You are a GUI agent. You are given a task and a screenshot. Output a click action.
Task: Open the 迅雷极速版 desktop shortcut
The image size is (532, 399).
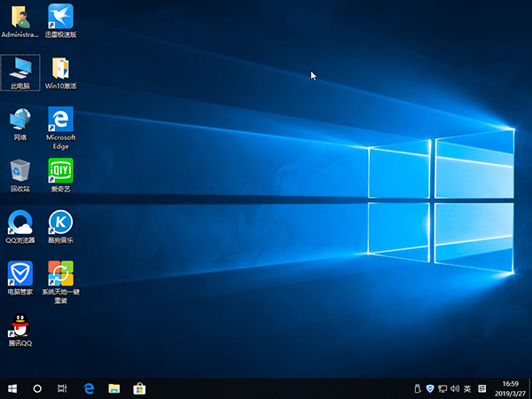pyautogui.click(x=60, y=17)
